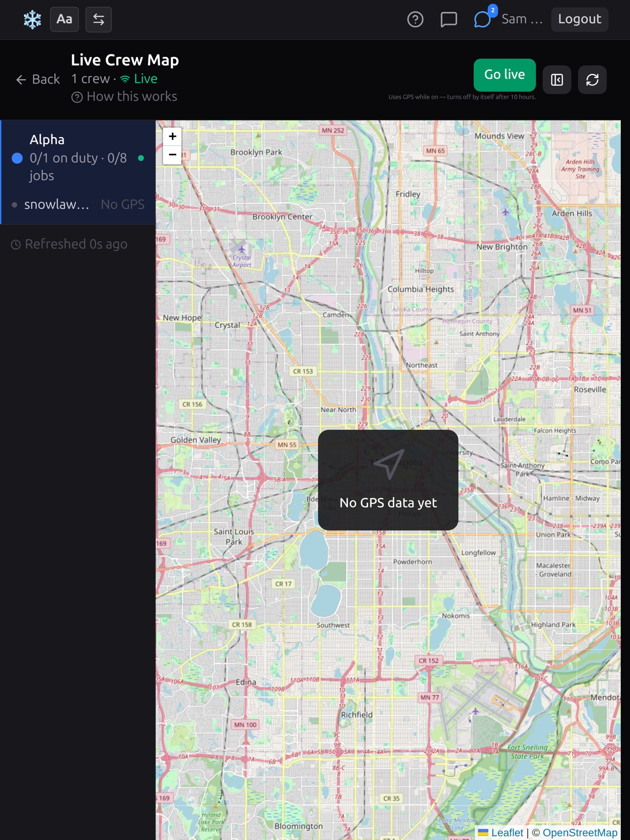Screen dimensions: 630x840
Task: Click the Edina map label
Action: pyautogui.click(x=246, y=682)
